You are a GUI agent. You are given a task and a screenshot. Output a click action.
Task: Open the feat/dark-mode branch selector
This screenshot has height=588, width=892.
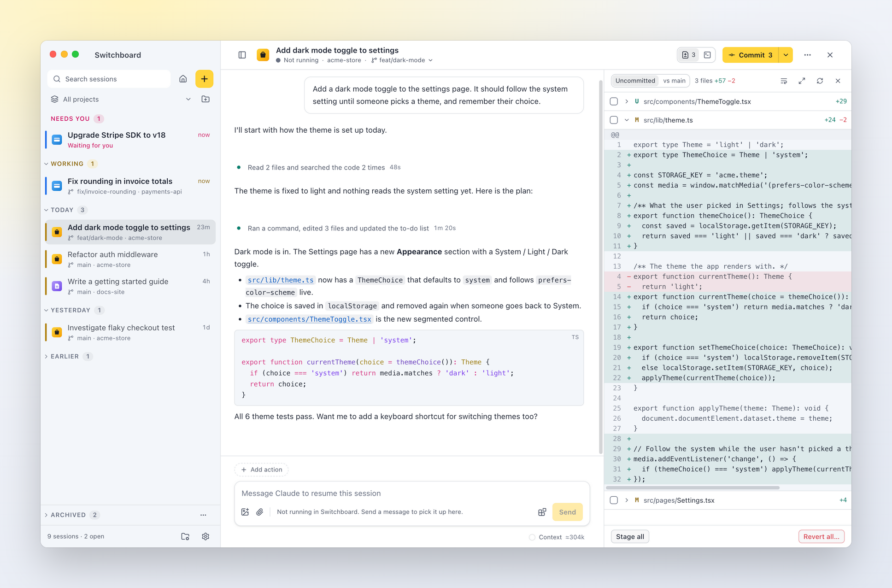[x=402, y=60]
